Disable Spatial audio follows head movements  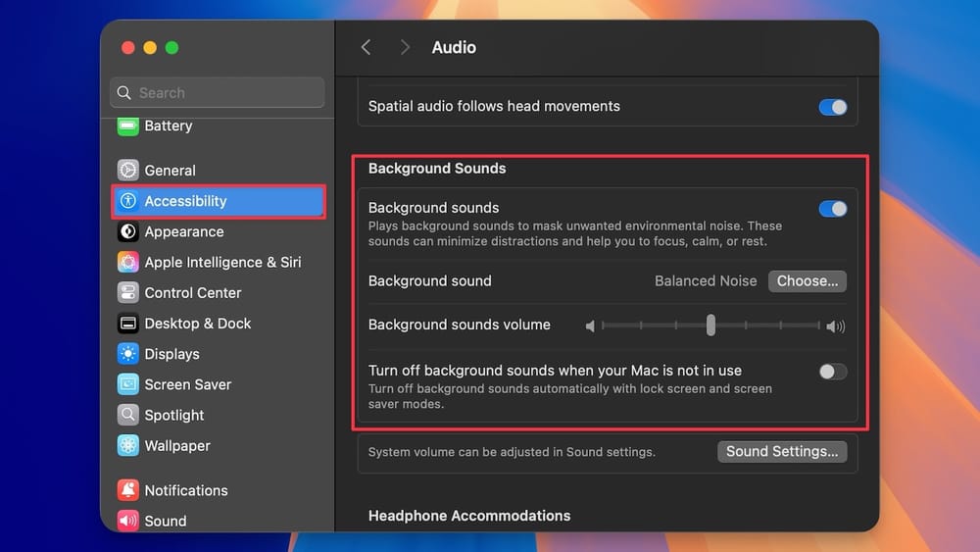click(832, 107)
